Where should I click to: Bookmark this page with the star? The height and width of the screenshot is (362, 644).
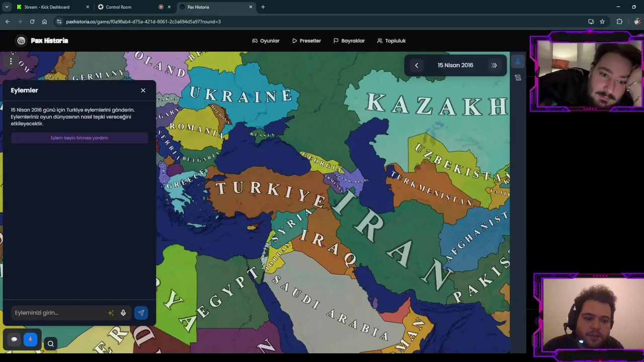click(602, 22)
